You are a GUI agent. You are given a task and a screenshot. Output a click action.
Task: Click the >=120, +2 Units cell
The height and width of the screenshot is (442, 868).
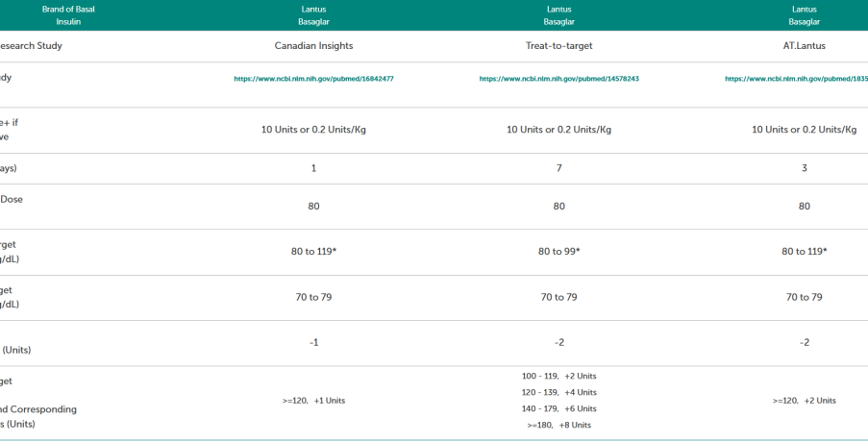(804, 401)
